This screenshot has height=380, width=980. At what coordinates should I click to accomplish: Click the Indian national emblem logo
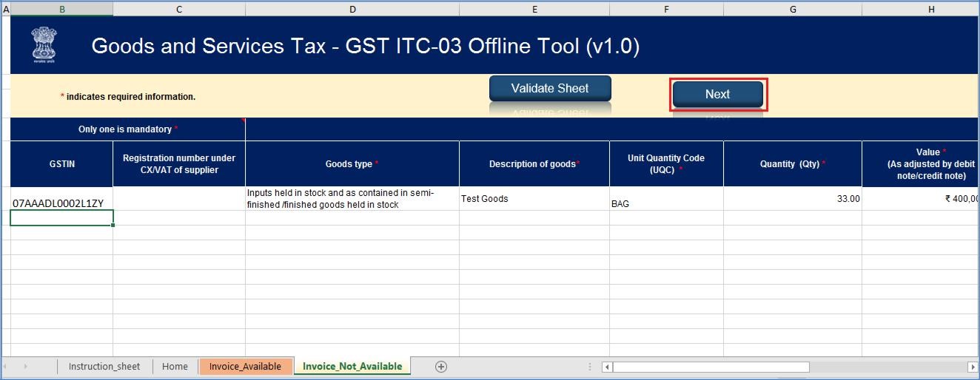point(43,45)
